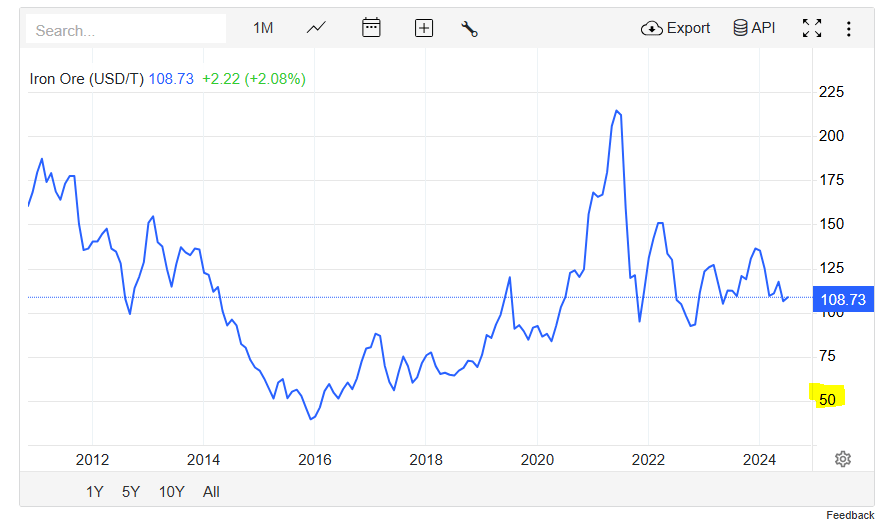Select the 10Y time range
This screenshot has width=896, height=528.
(x=171, y=491)
